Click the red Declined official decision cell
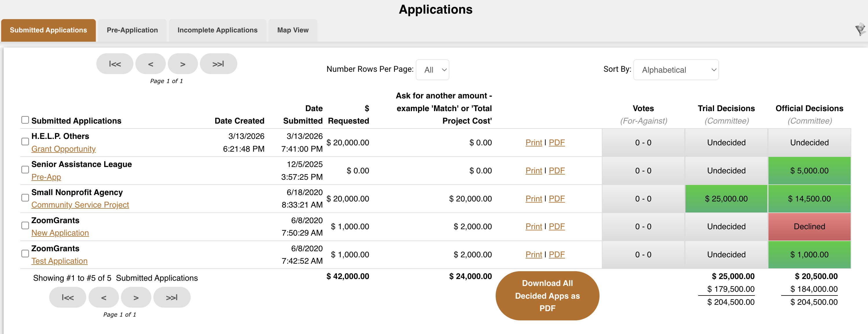The image size is (868, 334). point(809,227)
